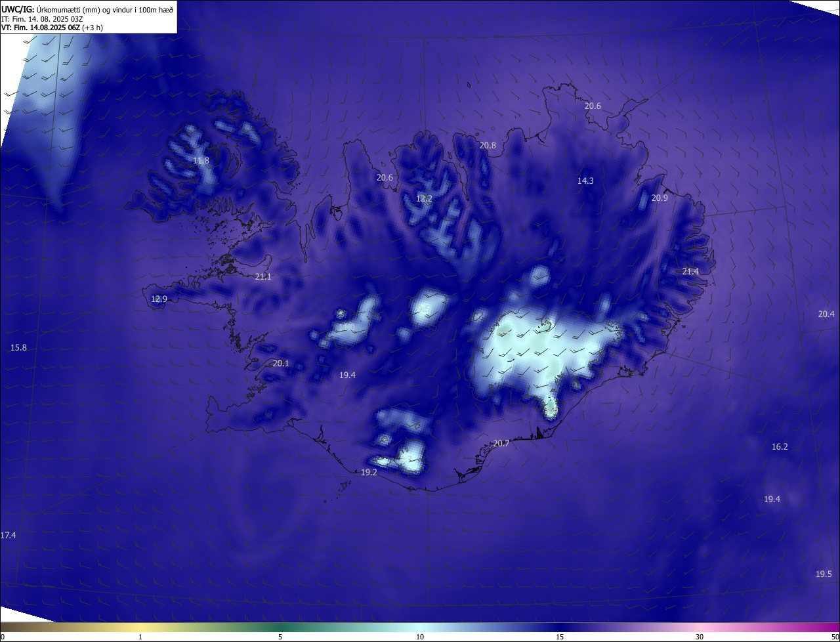Click the 15.8 value over the western sea

coord(18,347)
